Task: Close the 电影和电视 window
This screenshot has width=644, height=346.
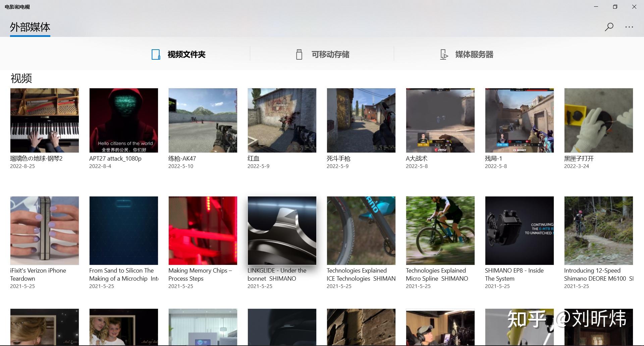Action: pos(634,7)
